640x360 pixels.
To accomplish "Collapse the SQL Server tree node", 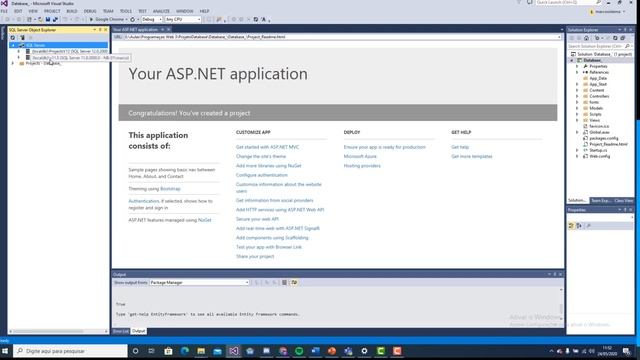I will pyautogui.click(x=13, y=45).
